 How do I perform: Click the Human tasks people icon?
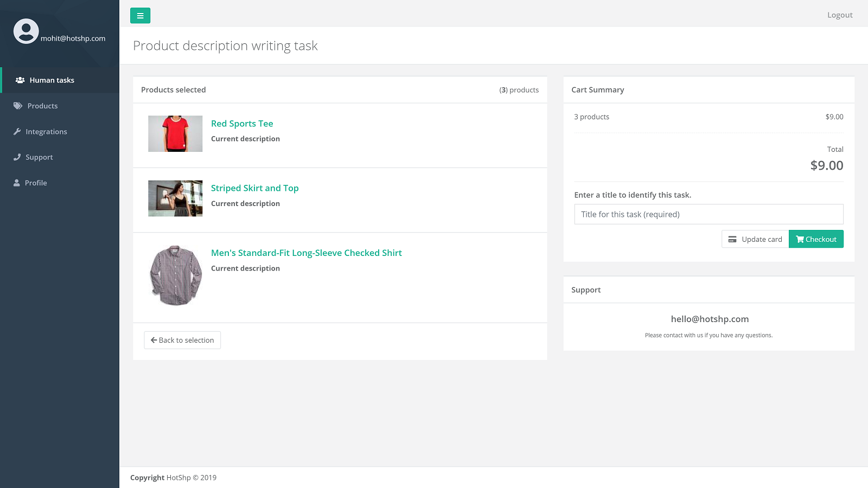tap(20, 80)
